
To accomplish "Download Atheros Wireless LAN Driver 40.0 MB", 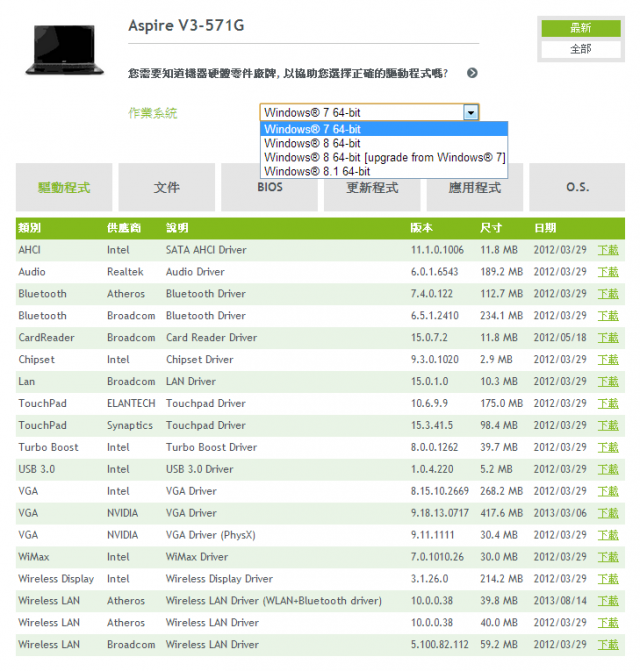I will (x=608, y=623).
